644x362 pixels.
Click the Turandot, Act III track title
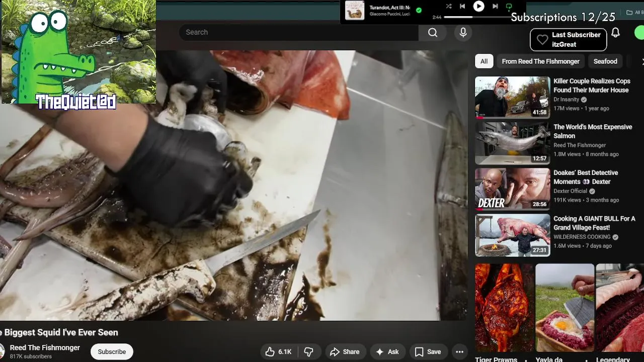(x=390, y=8)
